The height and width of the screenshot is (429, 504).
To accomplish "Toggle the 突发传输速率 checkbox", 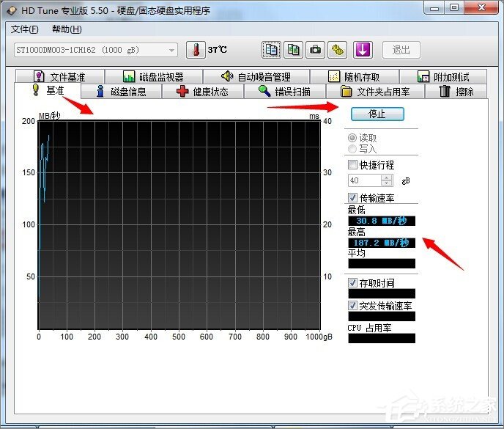I will coord(352,305).
